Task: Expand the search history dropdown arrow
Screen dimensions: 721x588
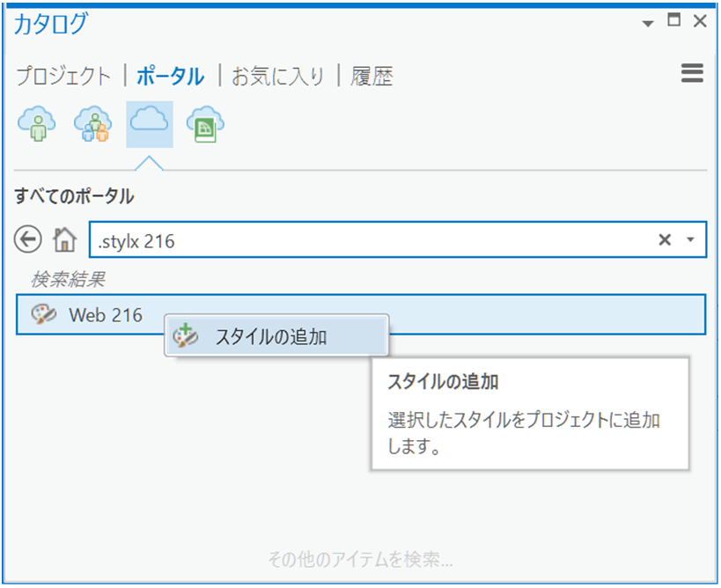Action: coord(690,239)
